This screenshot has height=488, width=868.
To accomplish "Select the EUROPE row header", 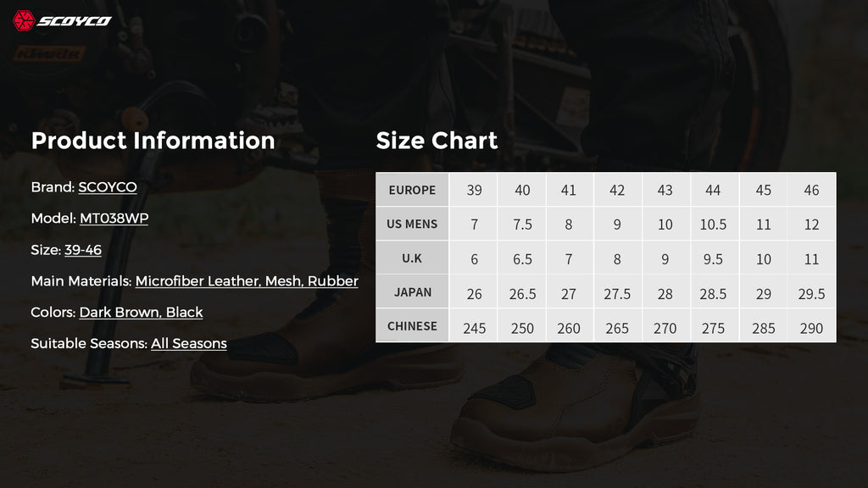I will tap(413, 190).
